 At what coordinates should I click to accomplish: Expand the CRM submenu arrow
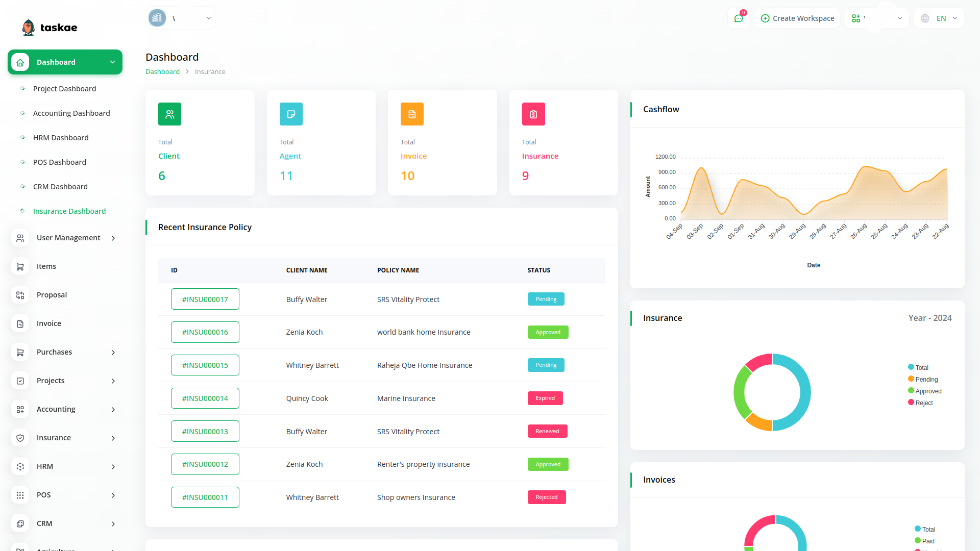pyautogui.click(x=113, y=524)
